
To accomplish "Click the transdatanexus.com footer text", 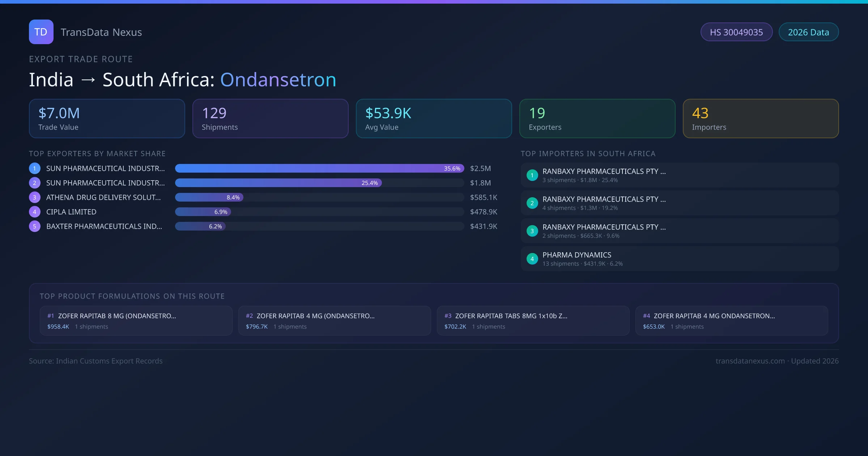I will (750, 361).
